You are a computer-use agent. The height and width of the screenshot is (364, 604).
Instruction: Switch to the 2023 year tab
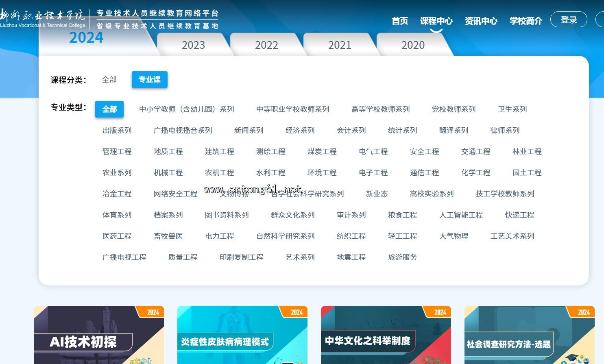[x=193, y=45]
